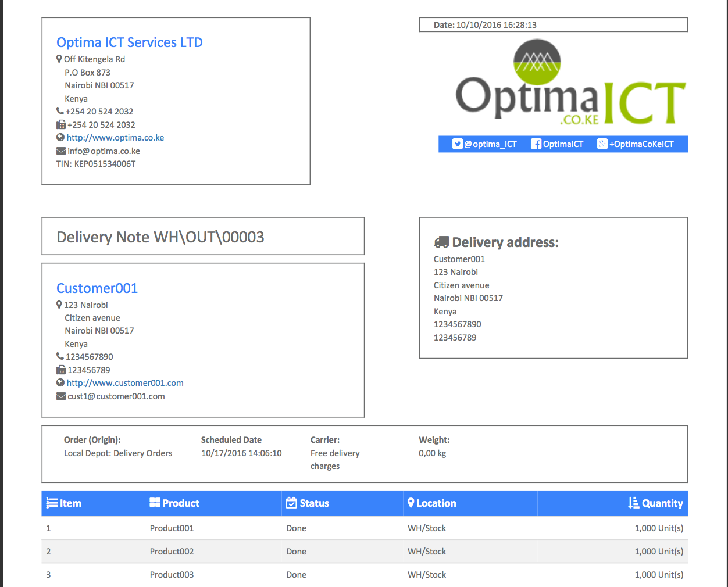The image size is (728, 587).
Task: Click the Twitter icon beside @optima_ICT
Action: 458,144
